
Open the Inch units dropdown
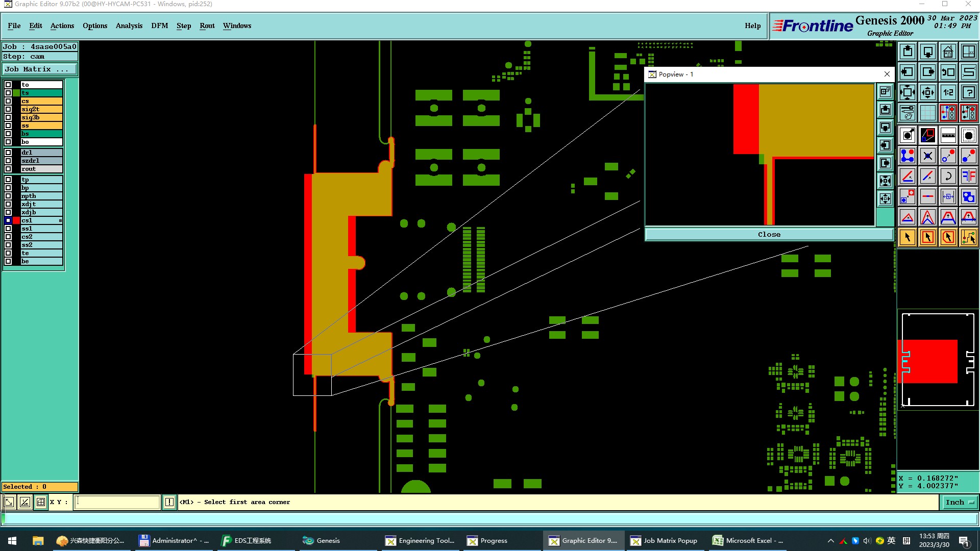(960, 502)
